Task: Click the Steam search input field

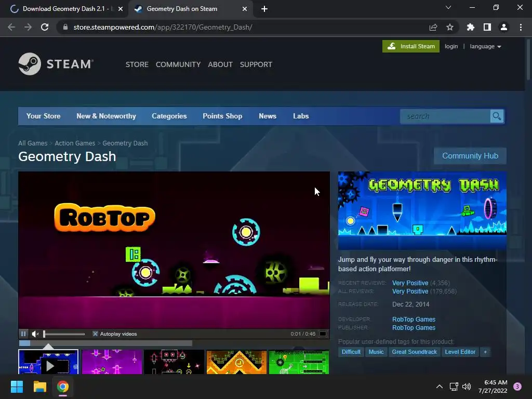Action: 445,116
